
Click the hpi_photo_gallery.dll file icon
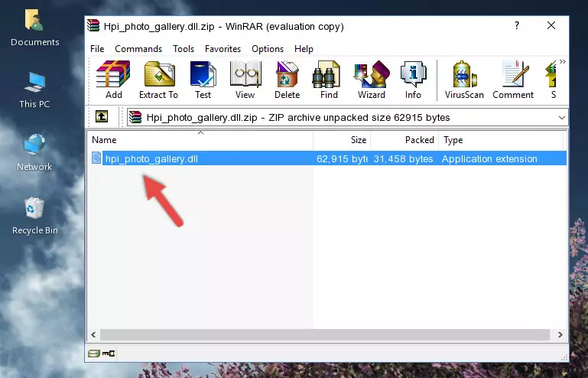point(96,158)
